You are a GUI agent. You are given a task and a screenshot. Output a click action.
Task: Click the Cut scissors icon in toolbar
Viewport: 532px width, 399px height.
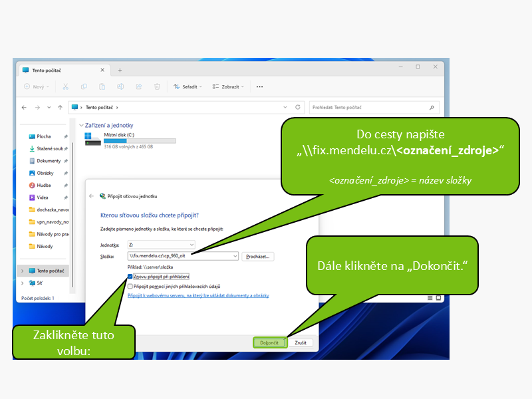pyautogui.click(x=65, y=86)
